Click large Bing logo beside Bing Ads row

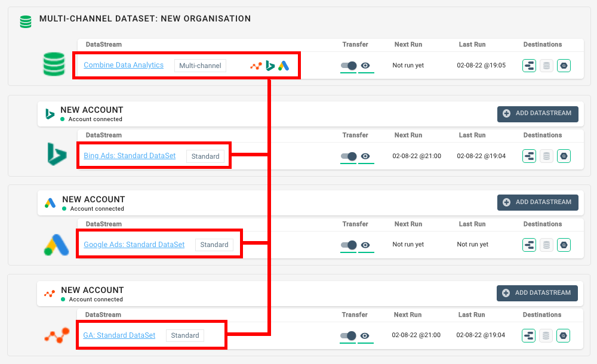(x=57, y=154)
